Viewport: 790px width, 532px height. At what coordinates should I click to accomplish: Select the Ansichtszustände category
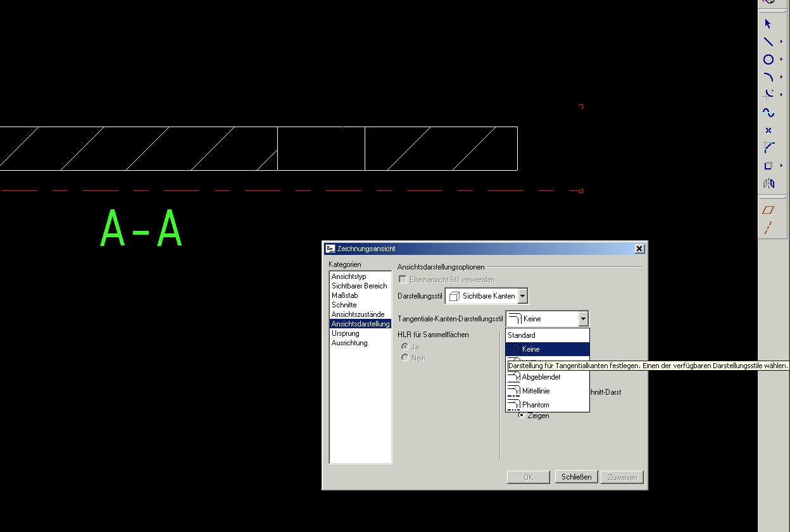point(358,314)
